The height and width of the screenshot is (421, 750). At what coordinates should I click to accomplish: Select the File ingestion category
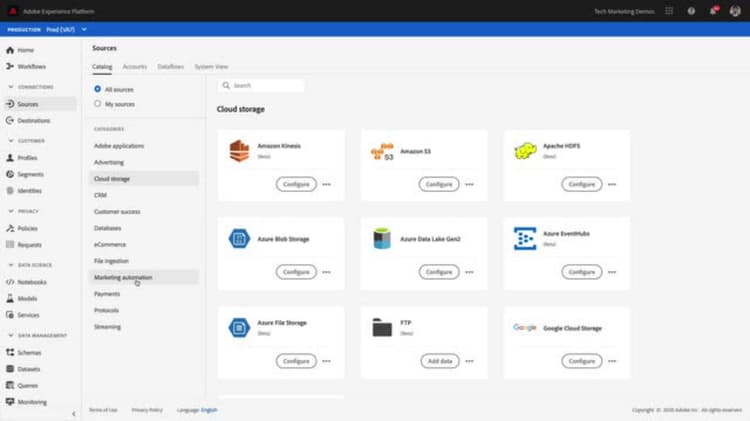tap(111, 261)
